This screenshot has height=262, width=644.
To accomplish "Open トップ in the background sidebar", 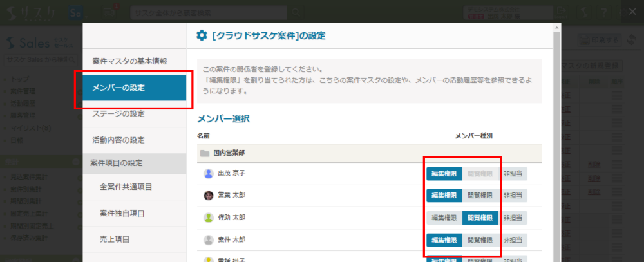I will (20, 79).
